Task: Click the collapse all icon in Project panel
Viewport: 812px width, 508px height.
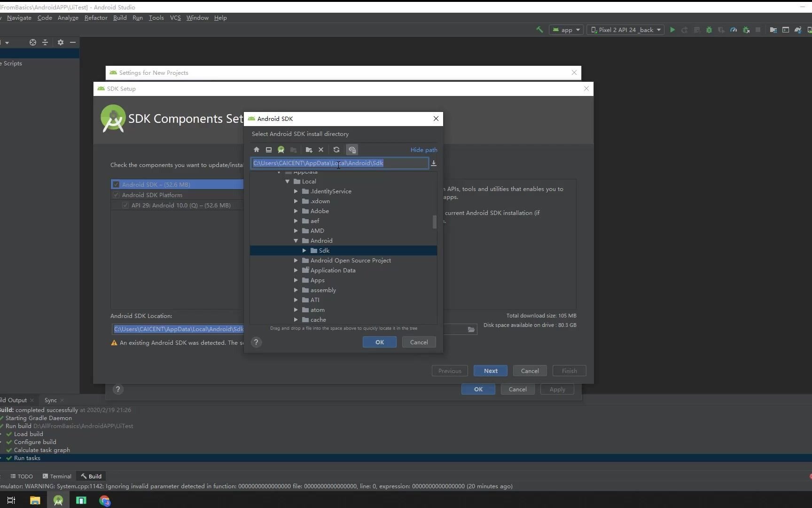Action: pyautogui.click(x=45, y=42)
